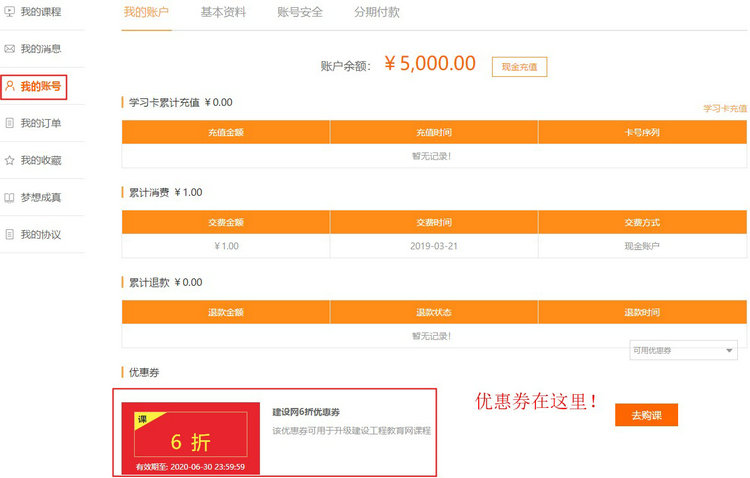Click the red 6折 coupon image
The width and height of the screenshot is (750, 478).
pyautogui.click(x=190, y=438)
